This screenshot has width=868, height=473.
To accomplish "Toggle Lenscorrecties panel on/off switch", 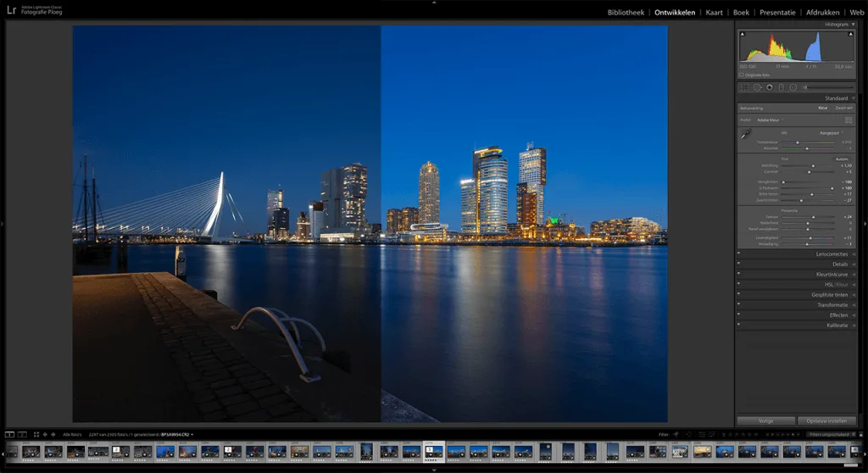I will coord(739,254).
